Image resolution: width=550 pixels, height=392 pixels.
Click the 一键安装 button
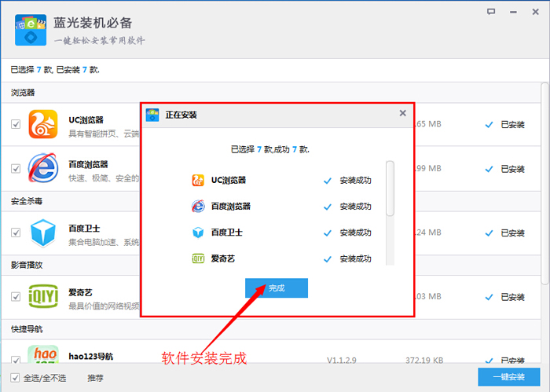(x=508, y=377)
